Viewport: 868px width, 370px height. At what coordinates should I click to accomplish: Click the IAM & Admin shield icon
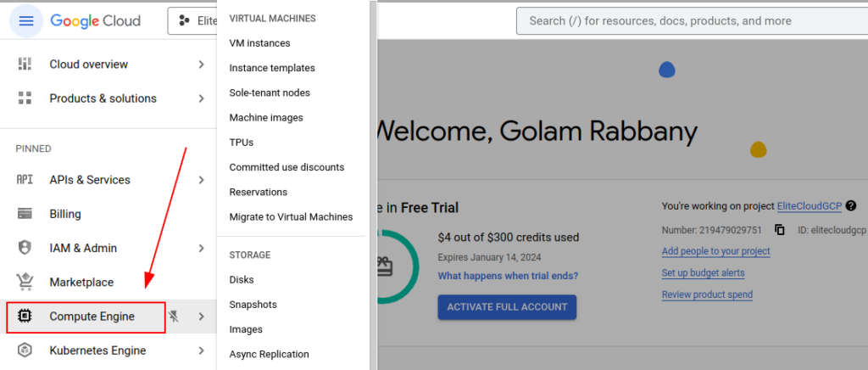[x=25, y=248]
